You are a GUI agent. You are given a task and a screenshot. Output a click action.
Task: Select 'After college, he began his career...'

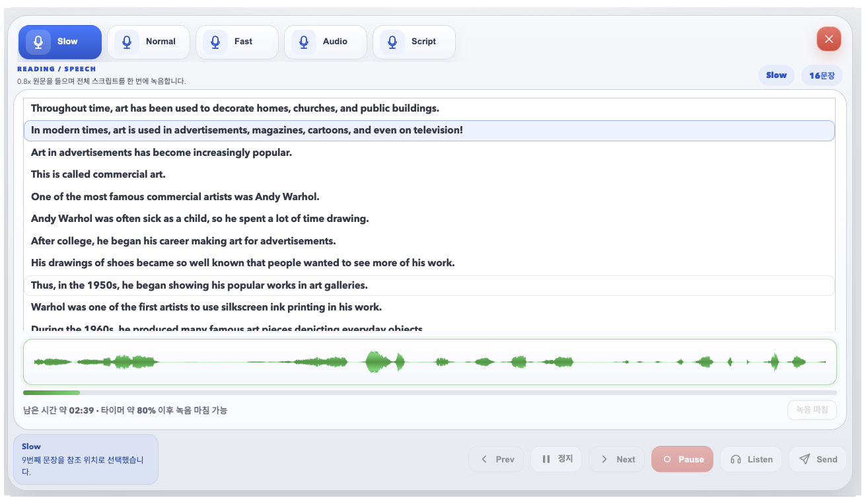(x=429, y=241)
